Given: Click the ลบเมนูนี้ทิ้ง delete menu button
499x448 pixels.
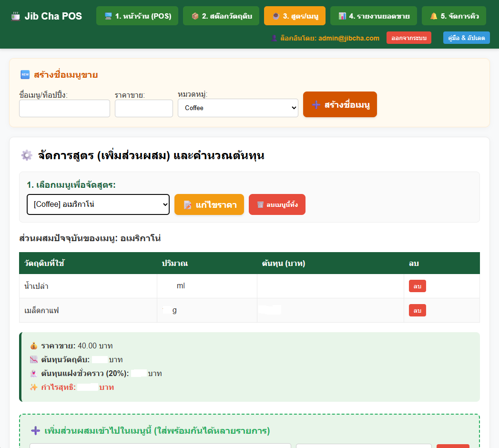Looking at the screenshot, I should 277,204.
